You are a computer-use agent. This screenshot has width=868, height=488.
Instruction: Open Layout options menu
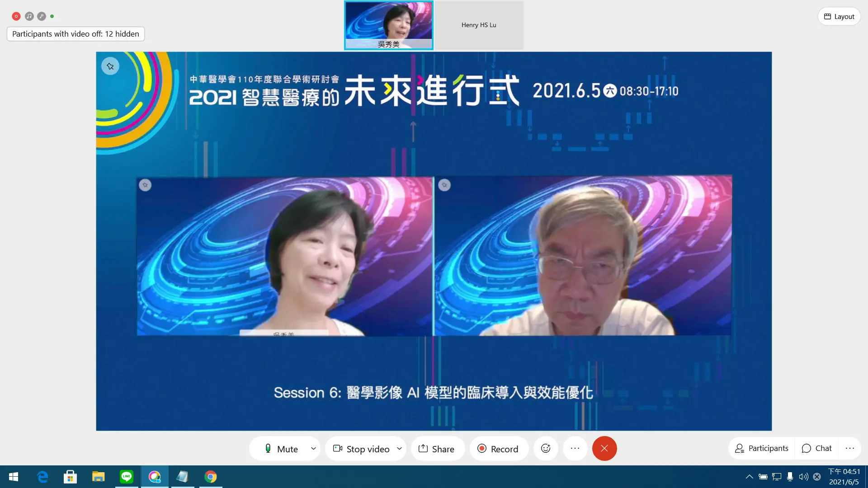pyautogui.click(x=839, y=17)
